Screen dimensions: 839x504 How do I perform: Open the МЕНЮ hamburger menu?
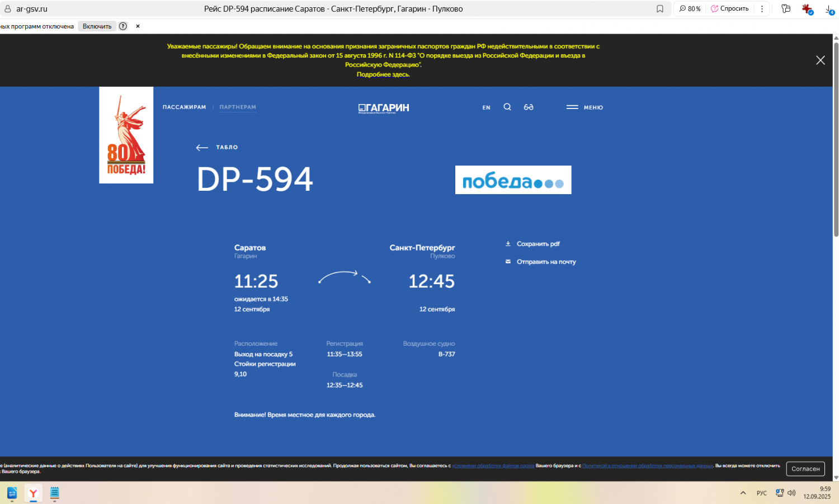pos(585,107)
